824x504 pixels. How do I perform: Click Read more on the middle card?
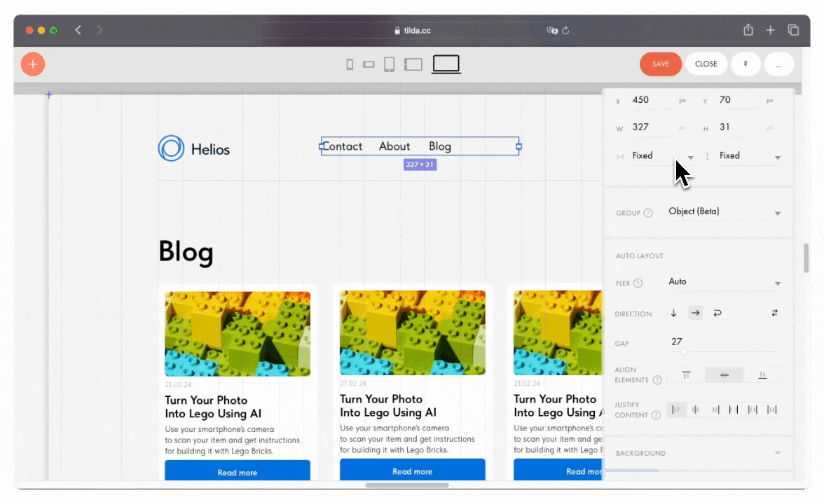click(413, 470)
